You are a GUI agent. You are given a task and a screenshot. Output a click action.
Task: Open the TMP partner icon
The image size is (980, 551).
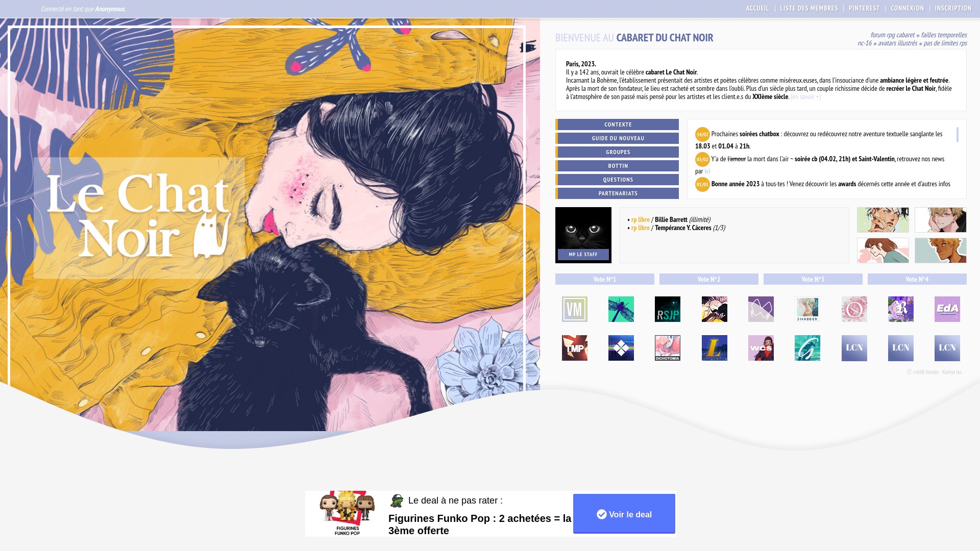click(x=574, y=348)
